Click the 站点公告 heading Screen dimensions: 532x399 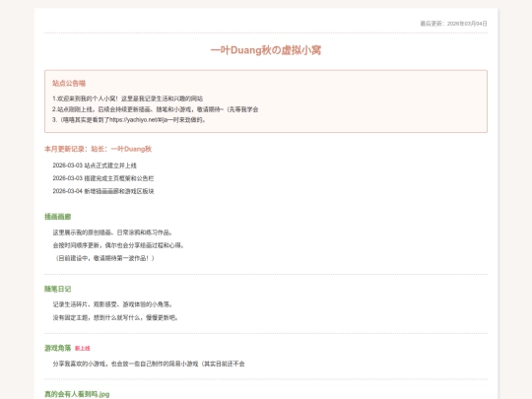[x=69, y=83]
